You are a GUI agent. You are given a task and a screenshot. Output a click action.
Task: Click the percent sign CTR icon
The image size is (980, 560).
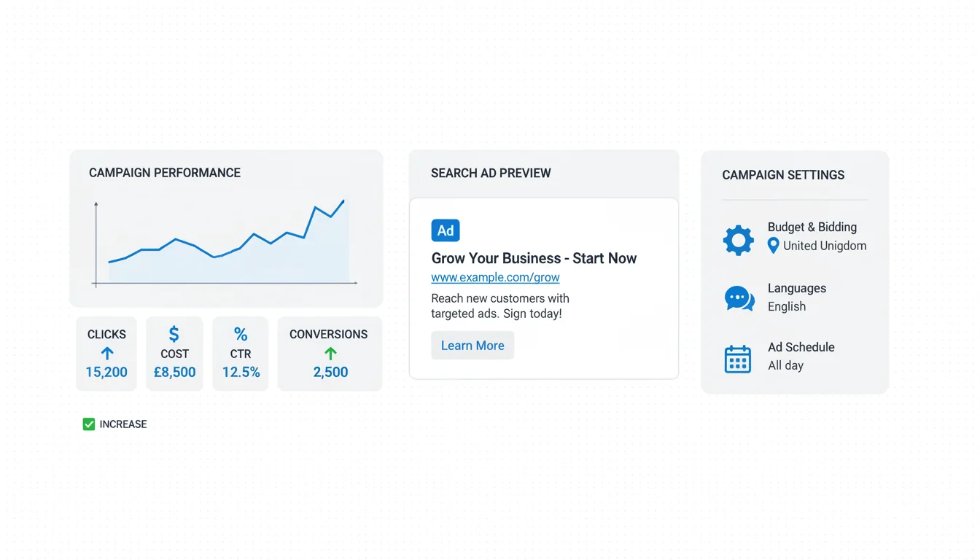(241, 334)
